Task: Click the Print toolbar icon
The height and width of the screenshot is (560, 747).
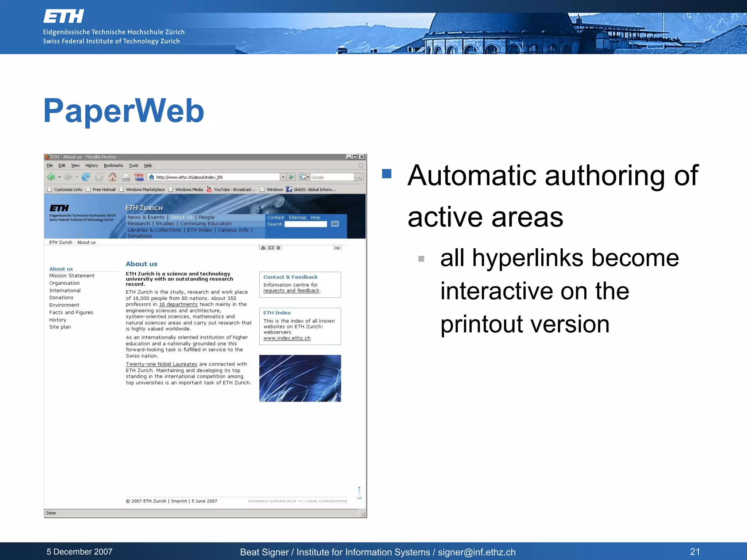Action: pos(126,178)
